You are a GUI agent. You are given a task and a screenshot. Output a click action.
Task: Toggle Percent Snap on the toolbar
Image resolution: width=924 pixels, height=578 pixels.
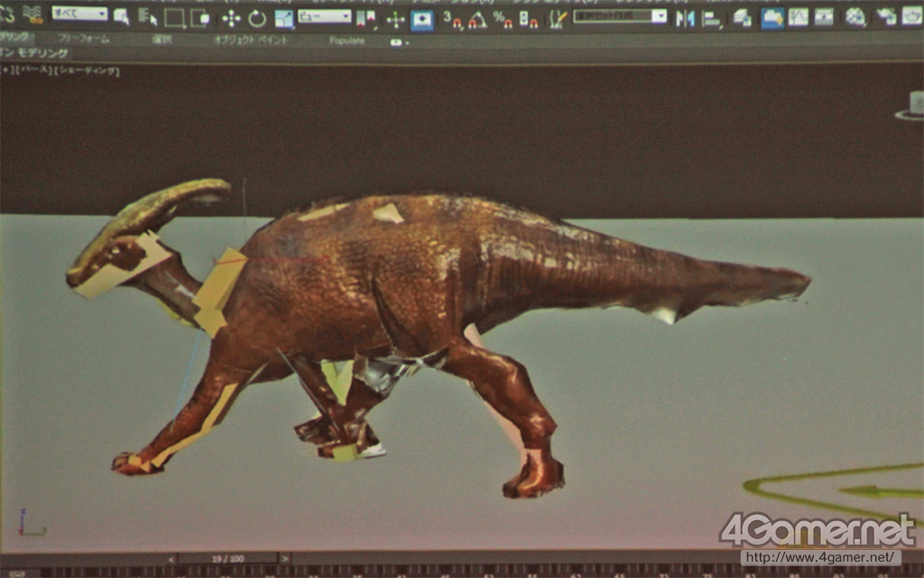(x=502, y=18)
